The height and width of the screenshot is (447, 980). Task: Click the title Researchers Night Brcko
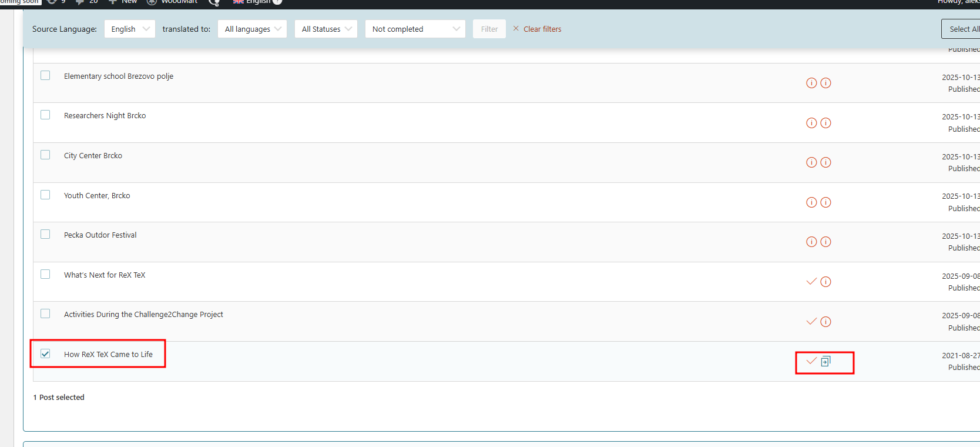point(105,116)
